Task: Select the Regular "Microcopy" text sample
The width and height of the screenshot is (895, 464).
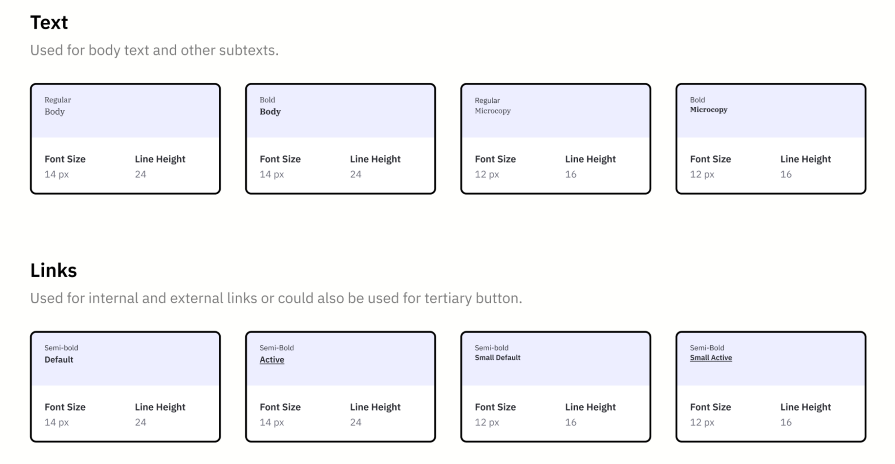Action: click(492, 111)
